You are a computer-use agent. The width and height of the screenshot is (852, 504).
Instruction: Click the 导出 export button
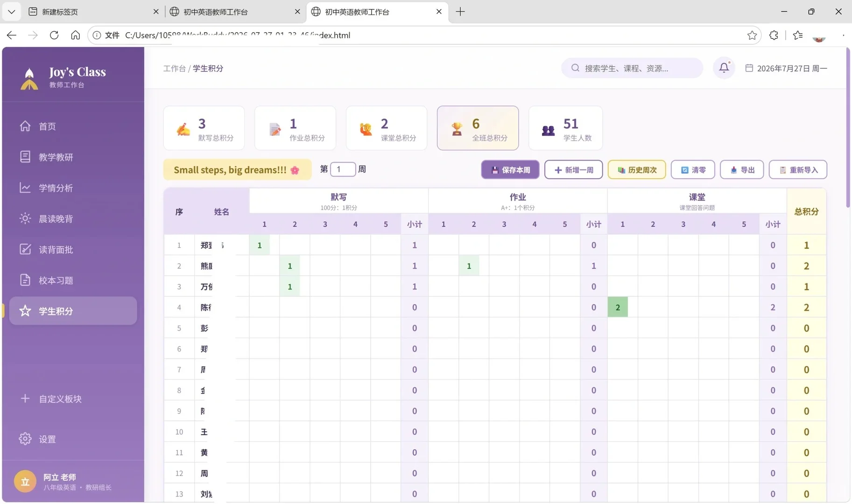click(x=742, y=170)
